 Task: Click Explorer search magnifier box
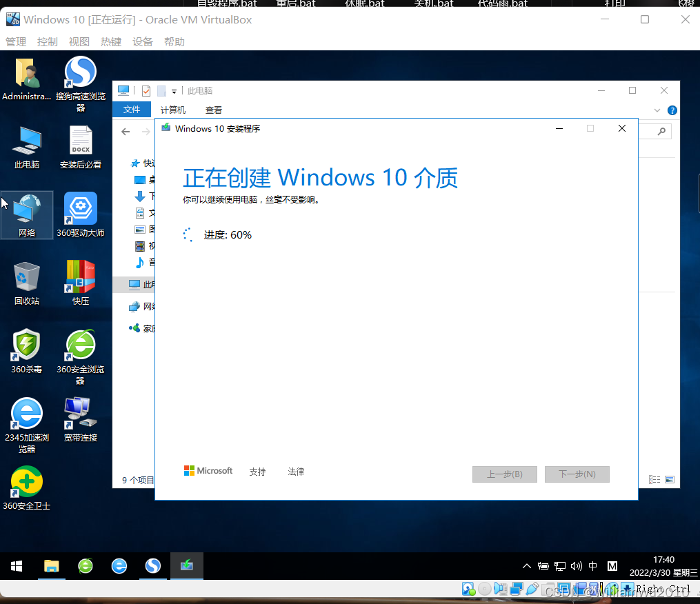(661, 131)
